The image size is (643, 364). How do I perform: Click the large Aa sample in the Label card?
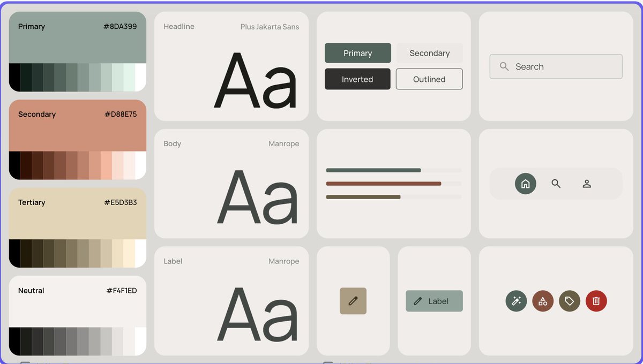coord(258,315)
